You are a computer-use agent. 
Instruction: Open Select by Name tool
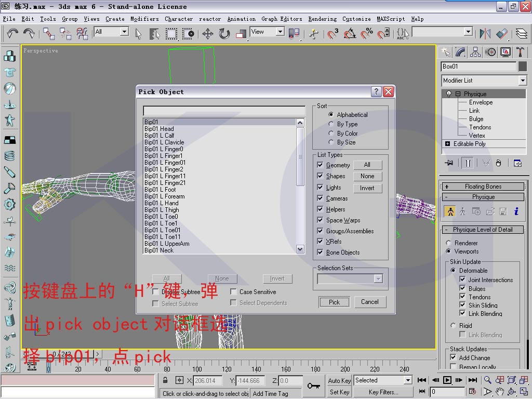[154, 34]
